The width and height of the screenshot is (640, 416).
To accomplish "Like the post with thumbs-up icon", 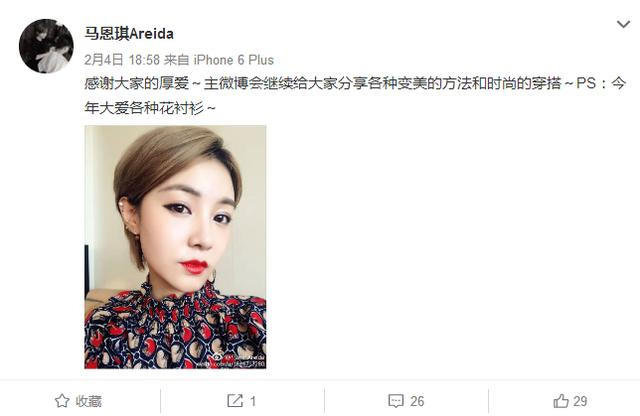I will 561,401.
